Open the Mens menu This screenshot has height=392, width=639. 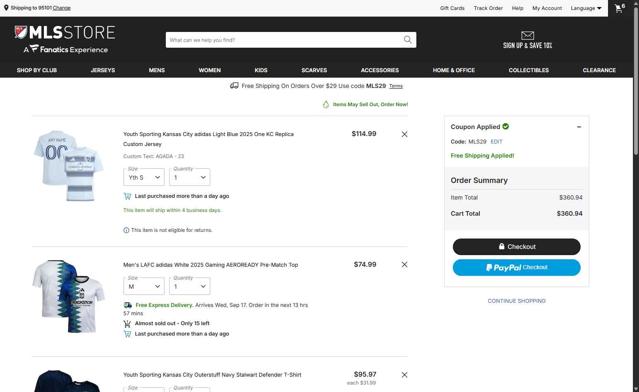156,70
